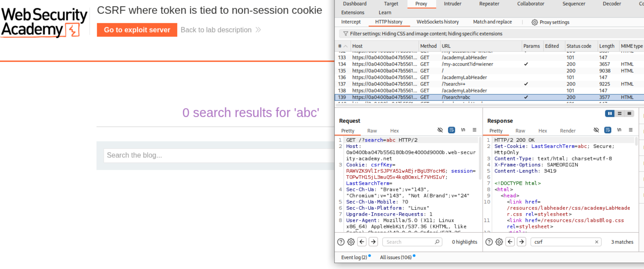
Task: Click the Search the blog input field
Action: point(217,155)
